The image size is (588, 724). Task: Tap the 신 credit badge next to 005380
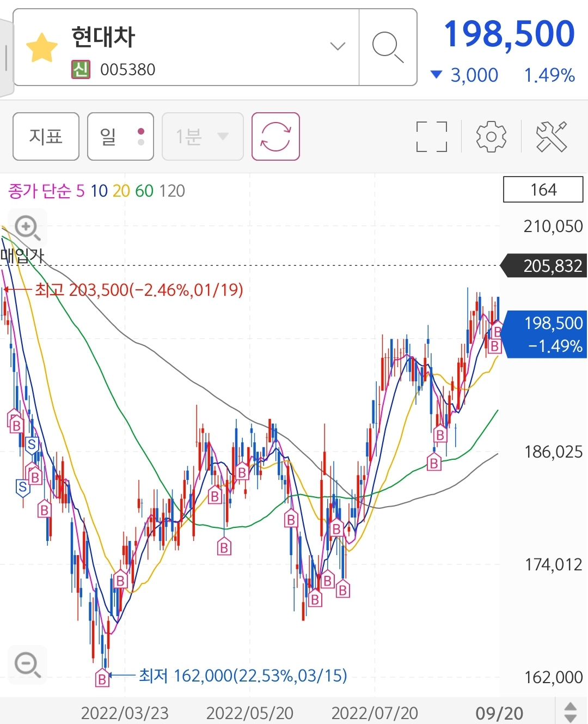pos(81,69)
